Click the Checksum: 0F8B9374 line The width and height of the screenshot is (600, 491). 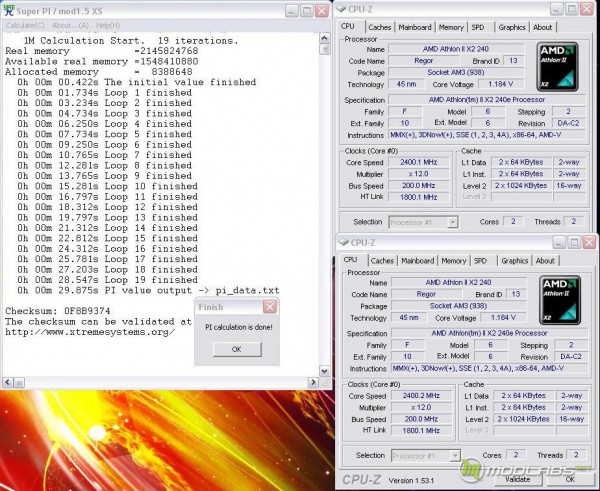click(x=58, y=311)
